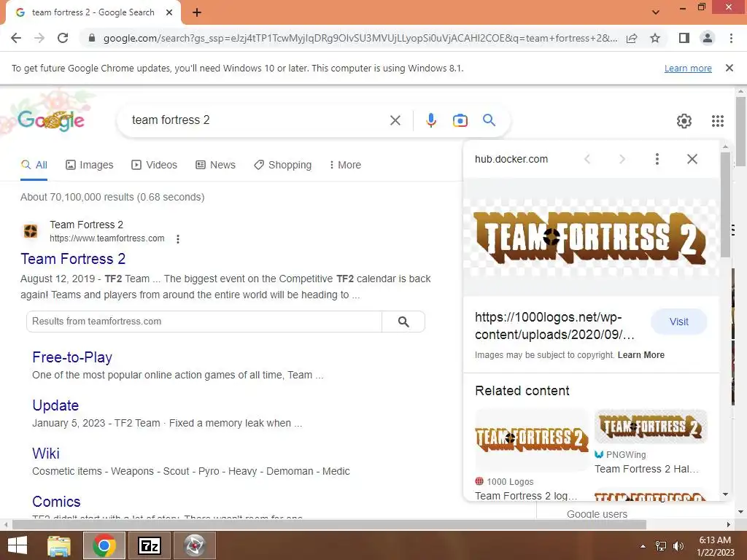The width and height of the screenshot is (747, 560).
Task: Open the Wiki sitelink
Action: pos(46,454)
